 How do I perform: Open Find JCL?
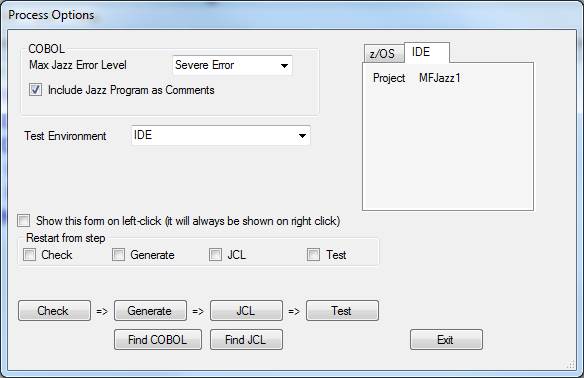click(246, 339)
